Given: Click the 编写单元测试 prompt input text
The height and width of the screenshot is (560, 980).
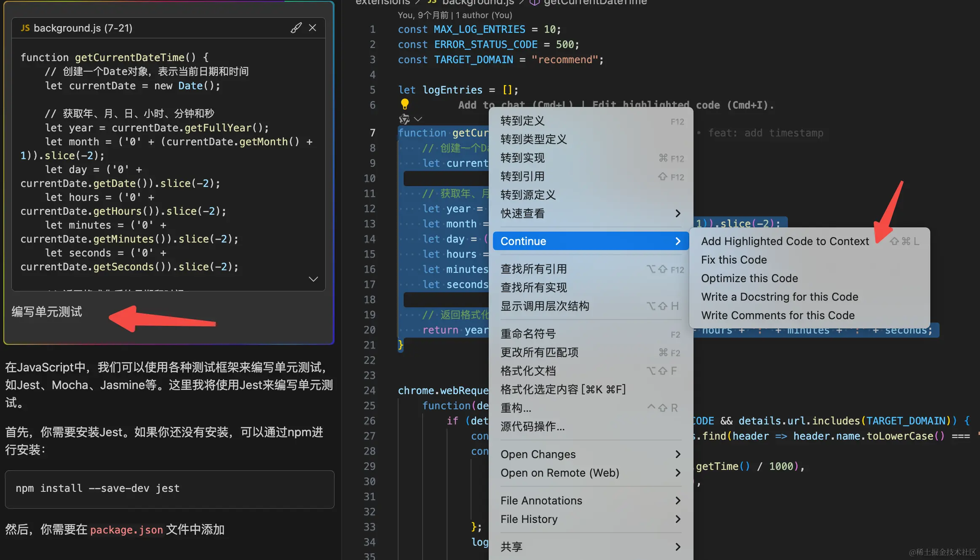Looking at the screenshot, I should pyautogui.click(x=47, y=312).
